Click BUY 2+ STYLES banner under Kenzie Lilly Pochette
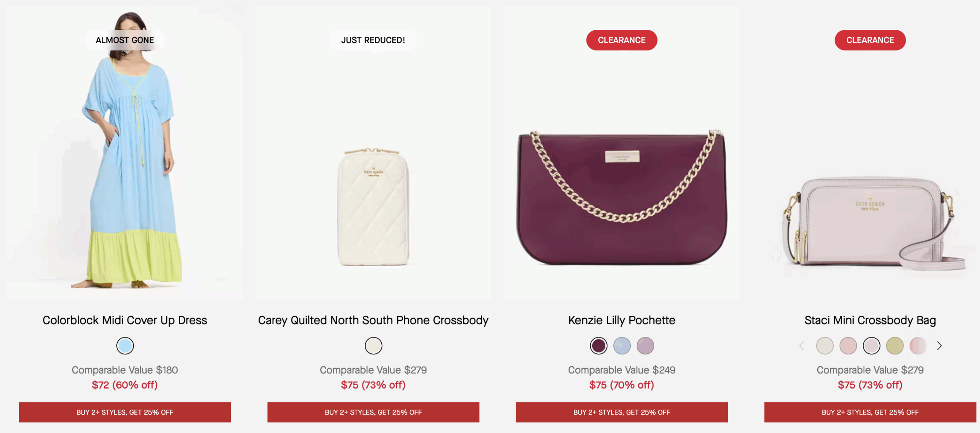This screenshot has width=980, height=433. coord(621,412)
